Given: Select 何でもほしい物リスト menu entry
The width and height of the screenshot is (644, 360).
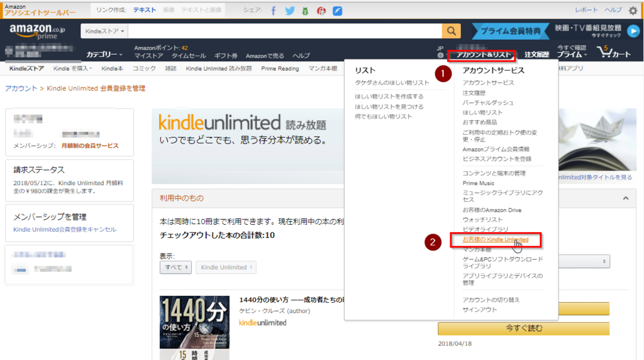Looking at the screenshot, I should click(383, 116).
